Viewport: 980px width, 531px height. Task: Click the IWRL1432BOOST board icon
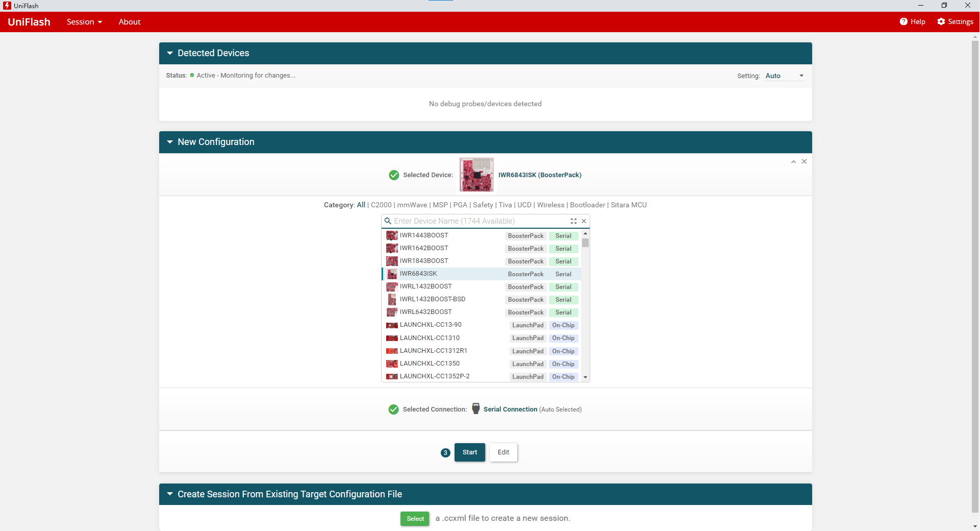(392, 286)
